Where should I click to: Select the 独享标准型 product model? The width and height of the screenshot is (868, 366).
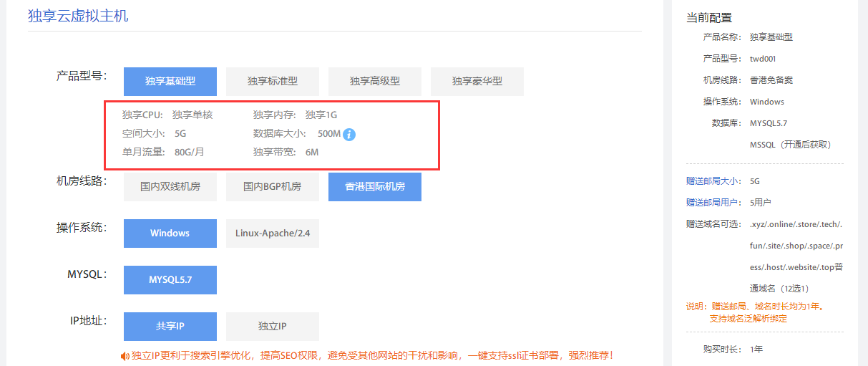[x=273, y=82]
